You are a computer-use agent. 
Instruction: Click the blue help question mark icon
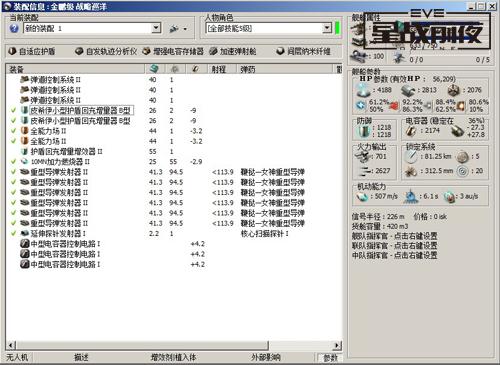point(14,28)
